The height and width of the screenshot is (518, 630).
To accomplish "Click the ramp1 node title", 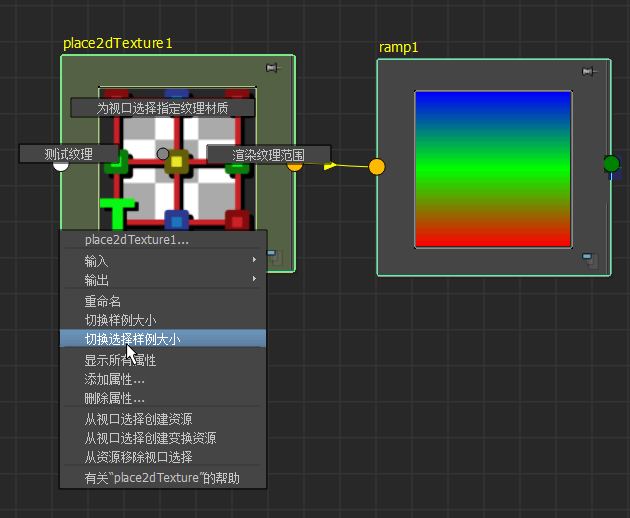I will click(398, 48).
